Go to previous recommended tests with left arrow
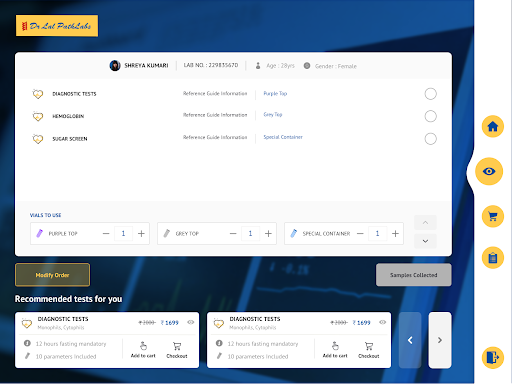Screen dimensions: 512x384 click(x=410, y=340)
